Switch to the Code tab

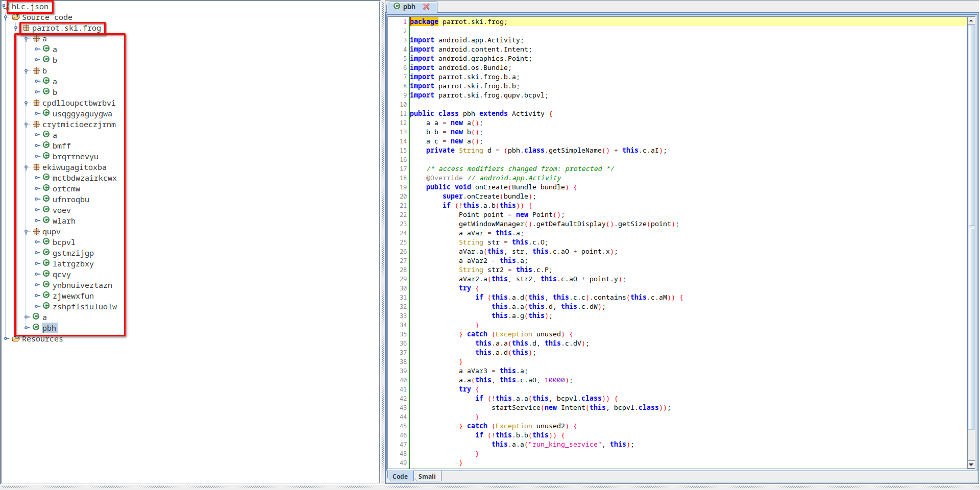(400, 476)
